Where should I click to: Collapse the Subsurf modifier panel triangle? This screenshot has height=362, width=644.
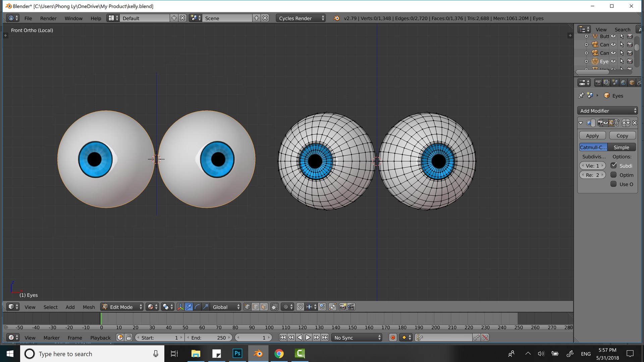point(581,123)
